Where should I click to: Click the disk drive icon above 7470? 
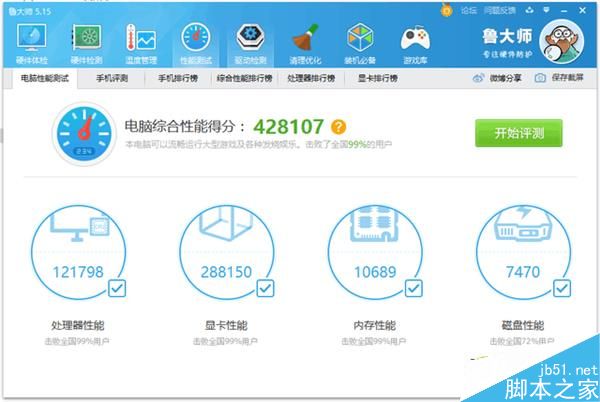click(523, 225)
